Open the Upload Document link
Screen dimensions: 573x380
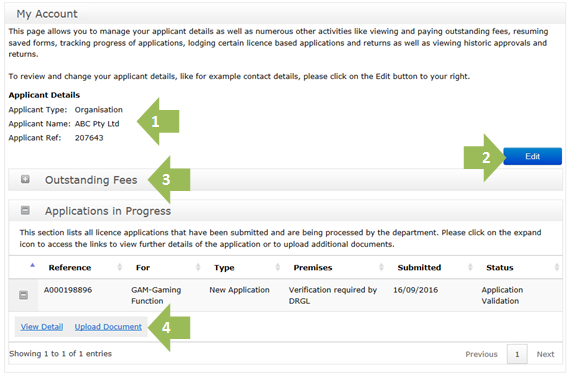pos(108,327)
